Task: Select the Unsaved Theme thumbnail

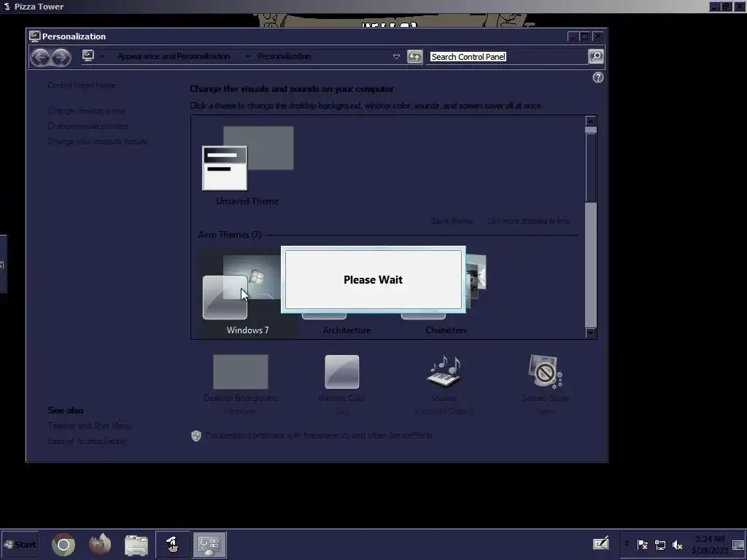Action: coord(248,158)
